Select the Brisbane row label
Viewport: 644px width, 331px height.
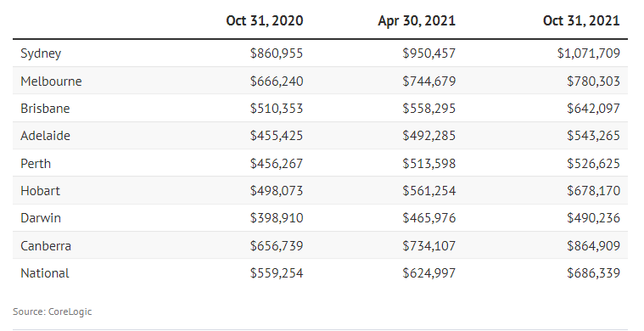click(x=45, y=109)
